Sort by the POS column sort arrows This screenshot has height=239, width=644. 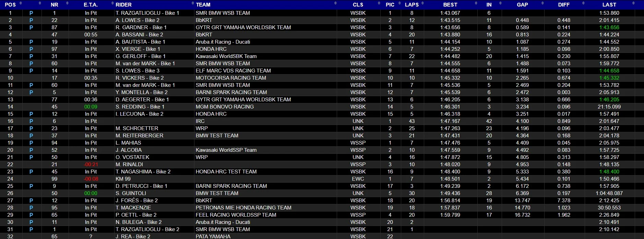(21, 3)
